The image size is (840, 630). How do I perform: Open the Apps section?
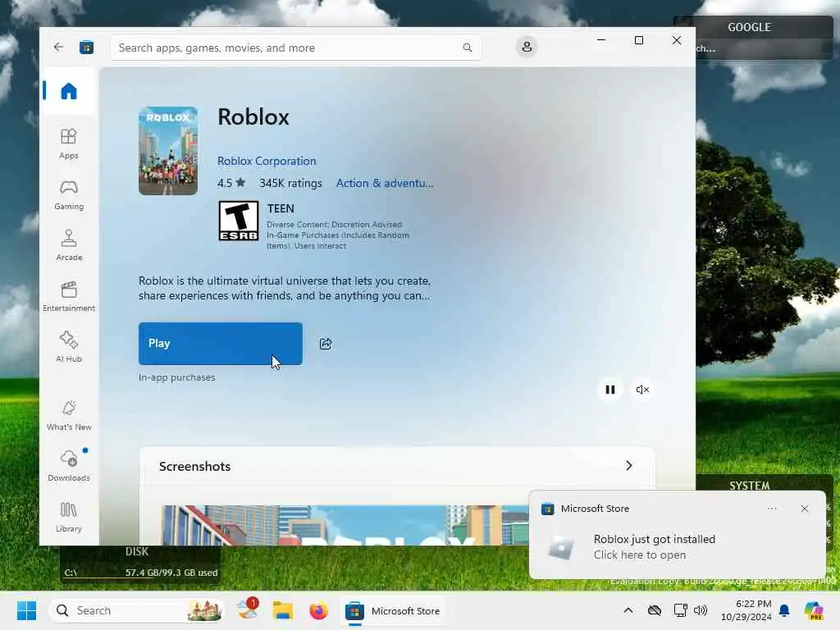click(x=69, y=144)
